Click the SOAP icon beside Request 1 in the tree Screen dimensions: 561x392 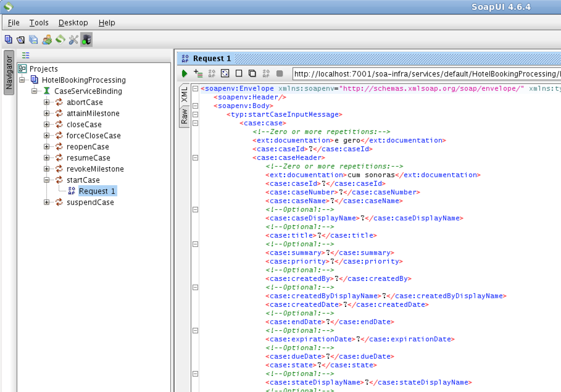(72, 191)
